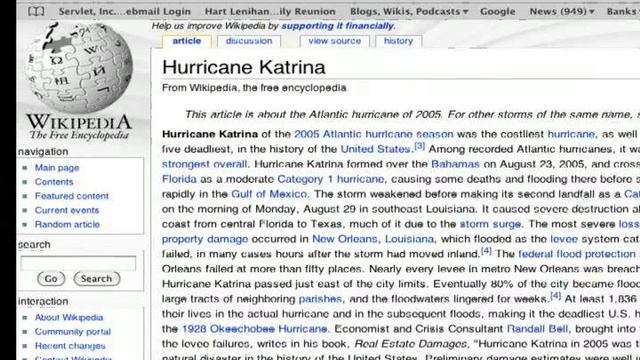The height and width of the screenshot is (360, 640).
Task: Open the bookmarks book icon
Action: pos(36,11)
